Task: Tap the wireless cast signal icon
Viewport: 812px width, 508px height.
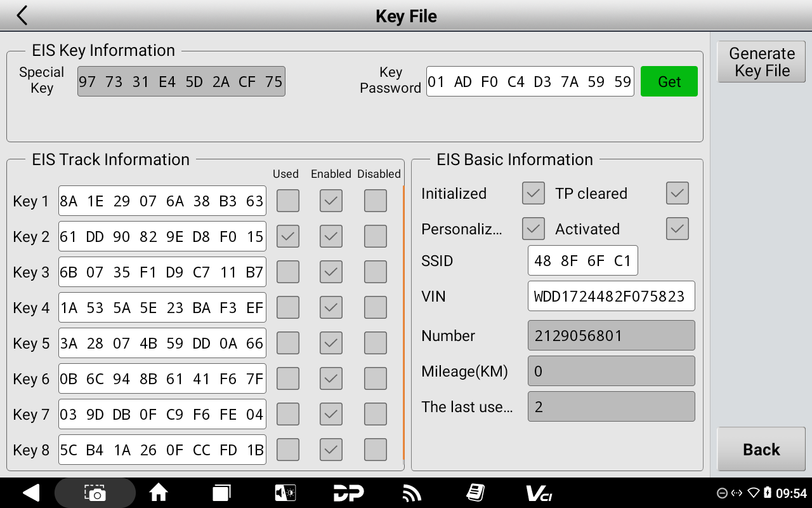Action: [412, 493]
